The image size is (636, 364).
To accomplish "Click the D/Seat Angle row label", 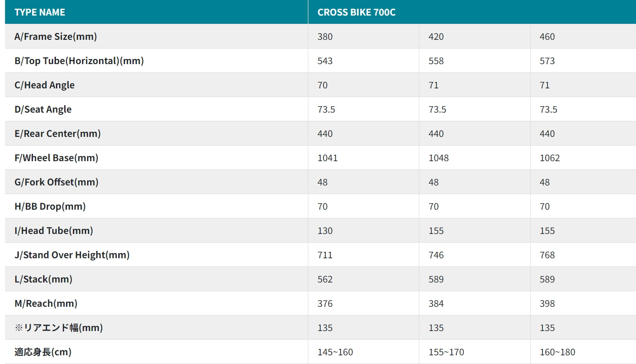I will tap(43, 109).
